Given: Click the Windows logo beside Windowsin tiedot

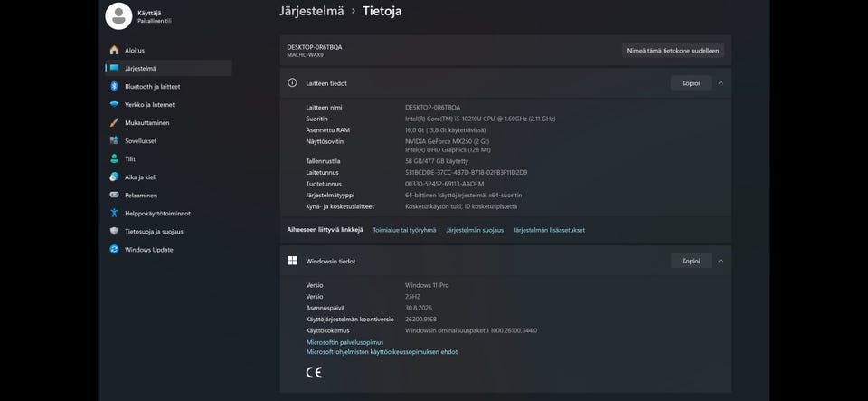Looking at the screenshot, I should pos(292,261).
